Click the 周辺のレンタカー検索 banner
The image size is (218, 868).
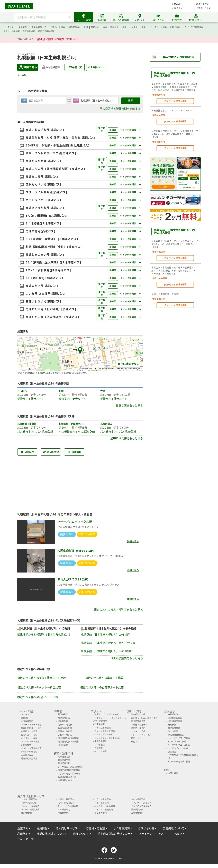click(x=175, y=200)
